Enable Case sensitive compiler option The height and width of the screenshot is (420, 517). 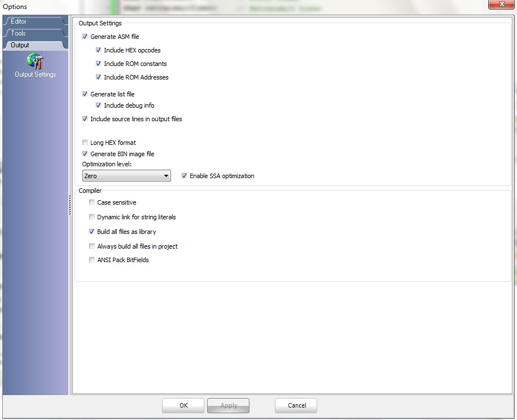(91, 202)
